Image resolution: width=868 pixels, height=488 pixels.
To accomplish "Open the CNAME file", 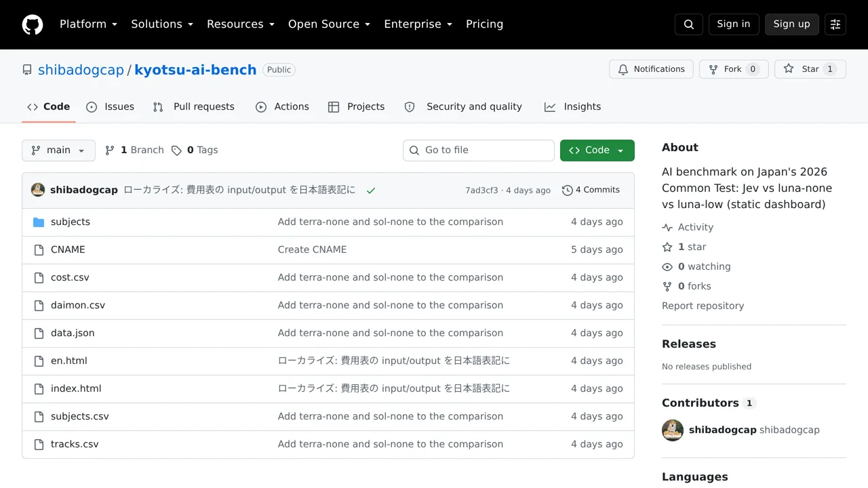I will (68, 249).
